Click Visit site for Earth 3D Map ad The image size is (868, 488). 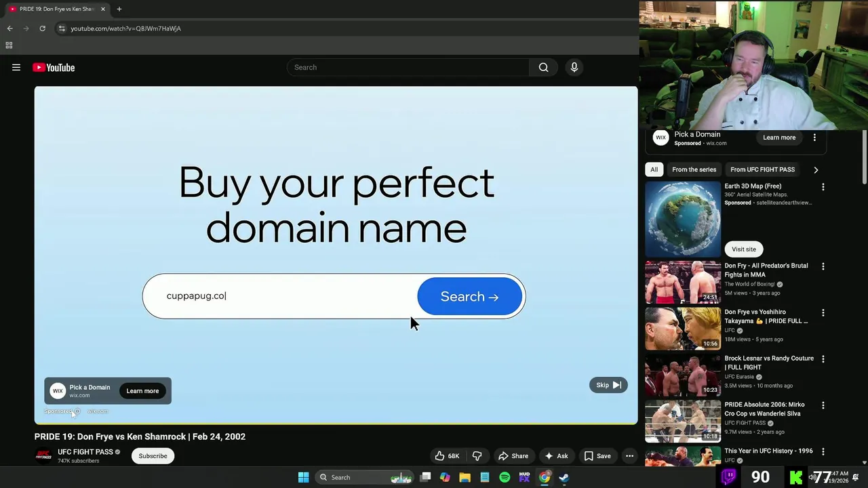click(x=744, y=249)
